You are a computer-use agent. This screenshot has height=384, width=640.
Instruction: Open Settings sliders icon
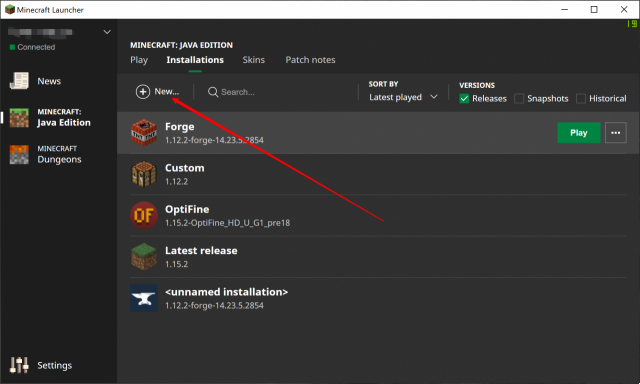click(19, 365)
